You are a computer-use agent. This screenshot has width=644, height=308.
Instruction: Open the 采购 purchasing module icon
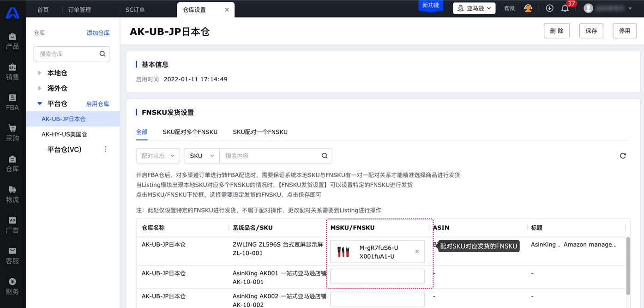click(x=12, y=133)
